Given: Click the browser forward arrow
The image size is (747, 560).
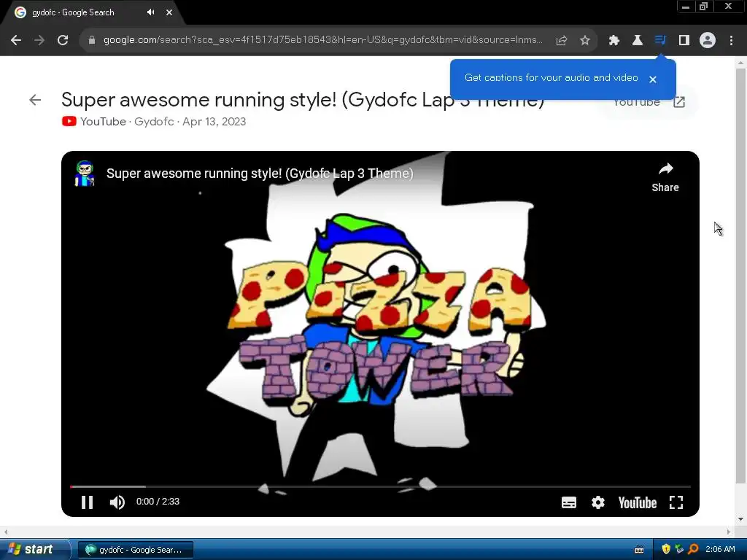Looking at the screenshot, I should click(39, 40).
